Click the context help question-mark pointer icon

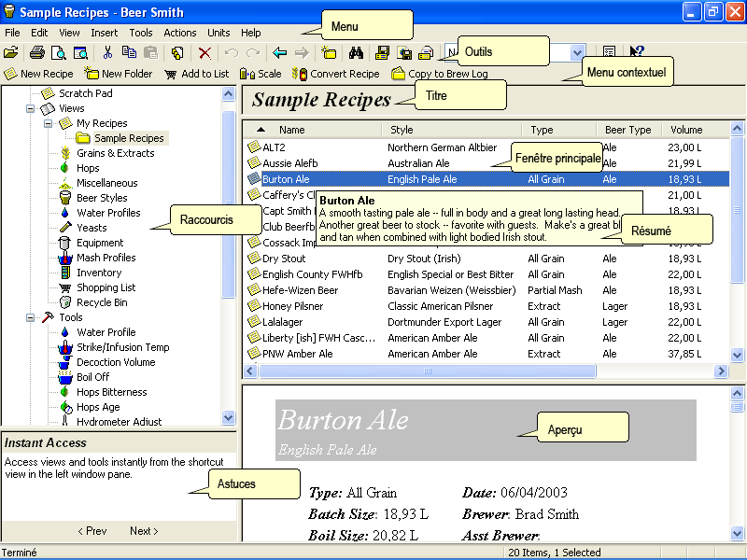point(637,51)
